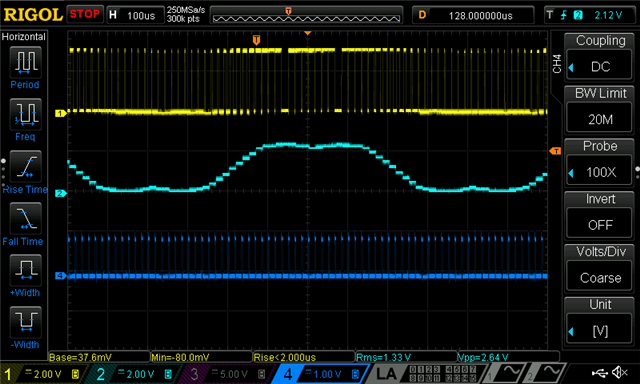Select the -Width measurement icon
640x384 pixels.
[25, 322]
